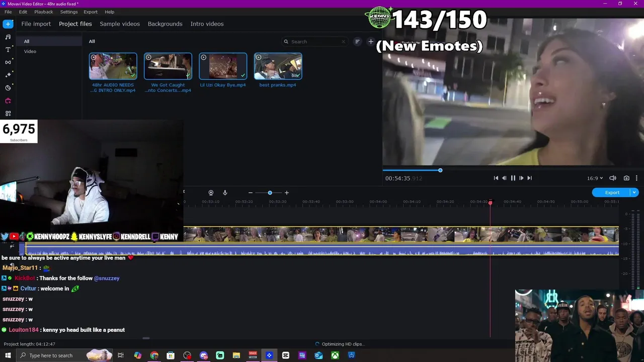This screenshot has height=362, width=644.
Task: Open the 16:9 aspect ratio dropdown
Action: (x=595, y=178)
